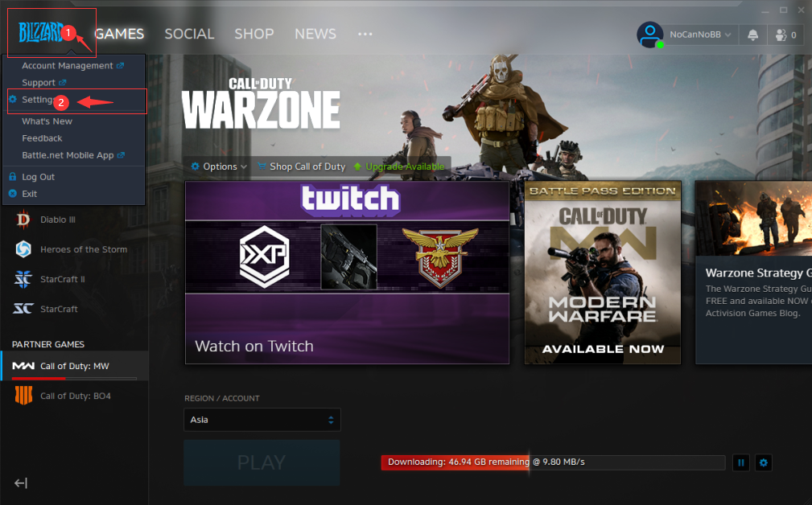Switch to the SHOP tab

tap(254, 34)
